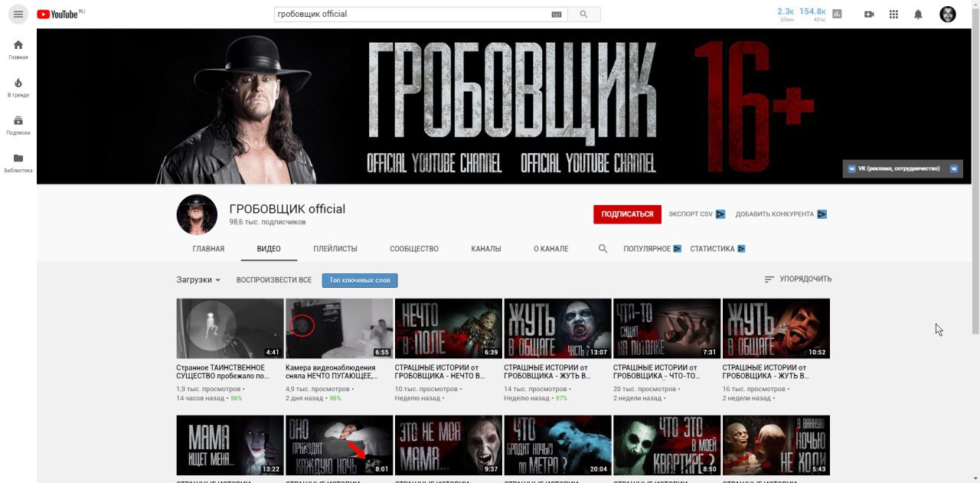Click Воспроизвести все
Screen dimensions: 980x483
pyautogui.click(x=274, y=280)
